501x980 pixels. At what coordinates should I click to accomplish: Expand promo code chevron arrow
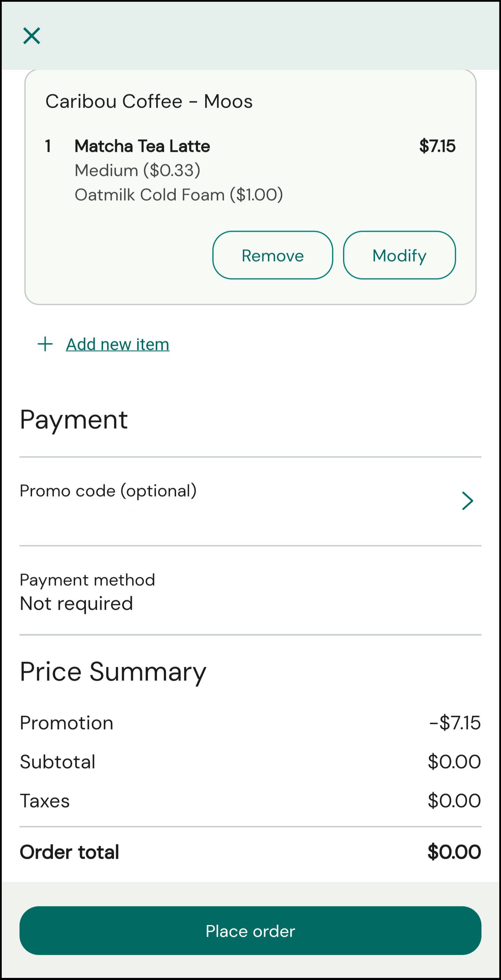(467, 501)
